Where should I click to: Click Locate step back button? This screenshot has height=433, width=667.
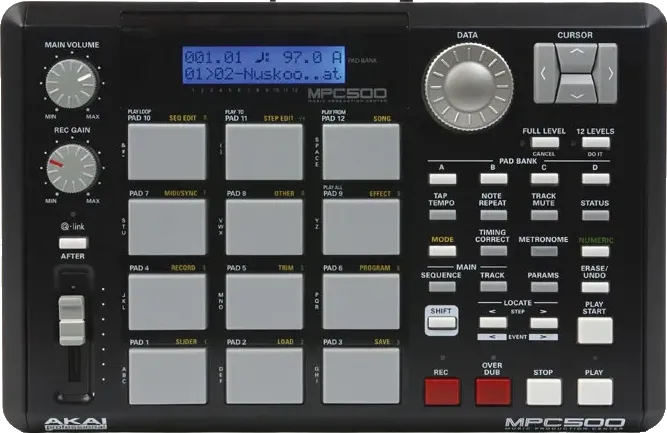(493, 323)
